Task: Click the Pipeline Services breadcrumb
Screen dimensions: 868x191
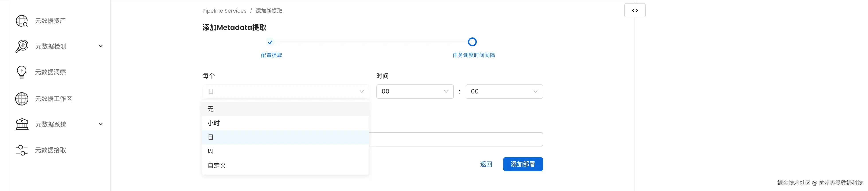Action: click(x=224, y=10)
